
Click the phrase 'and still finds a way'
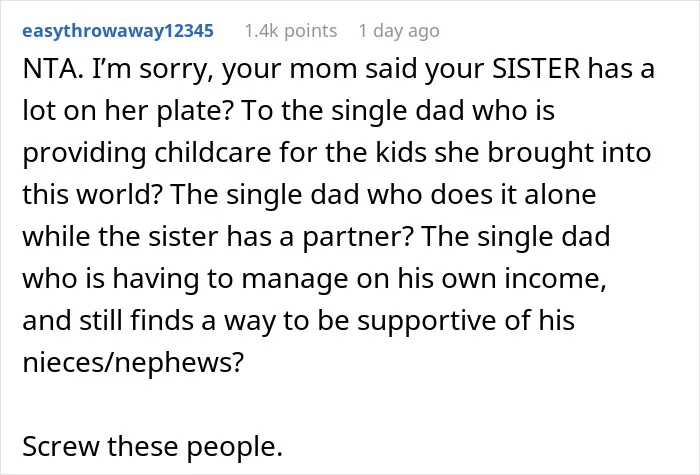coord(149,321)
